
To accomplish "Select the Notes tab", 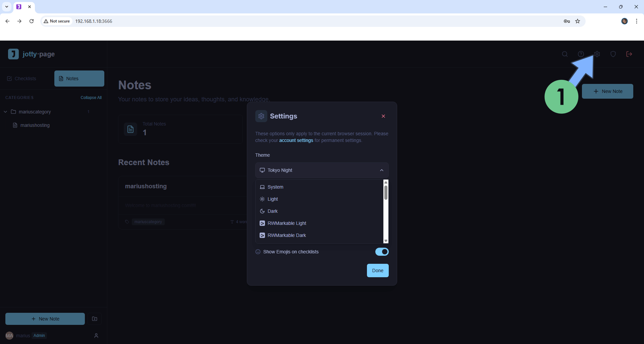I will pyautogui.click(x=79, y=79).
